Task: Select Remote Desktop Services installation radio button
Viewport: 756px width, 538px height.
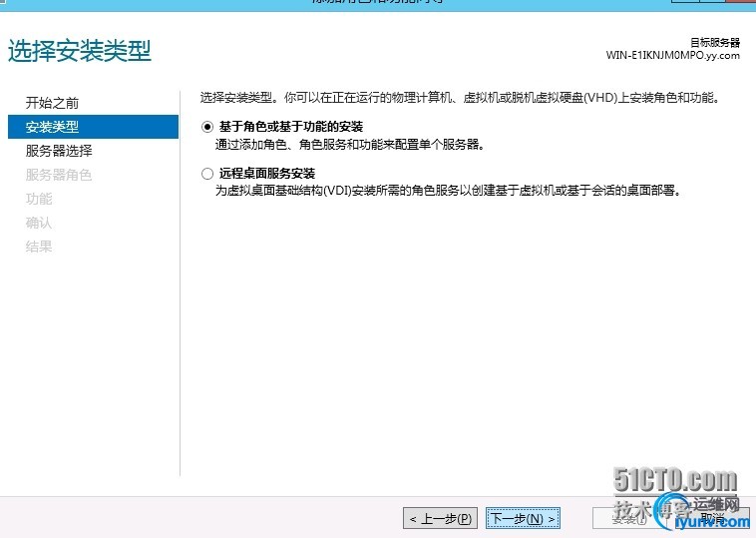Action: pyautogui.click(x=207, y=174)
